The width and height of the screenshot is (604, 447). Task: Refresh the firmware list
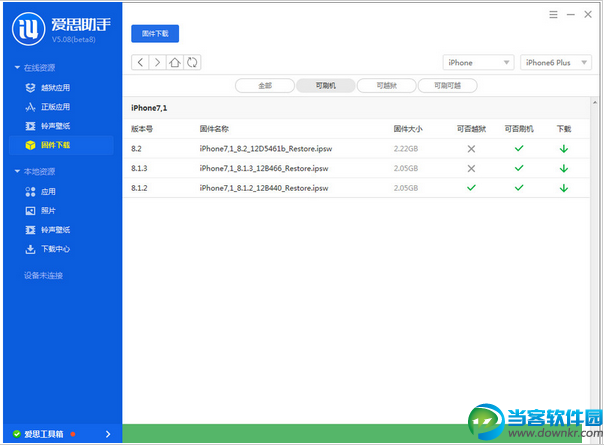point(192,62)
